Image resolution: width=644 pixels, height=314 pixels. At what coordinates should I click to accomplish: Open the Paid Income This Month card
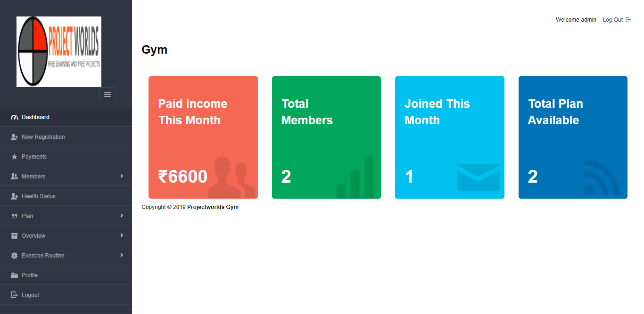point(203,137)
